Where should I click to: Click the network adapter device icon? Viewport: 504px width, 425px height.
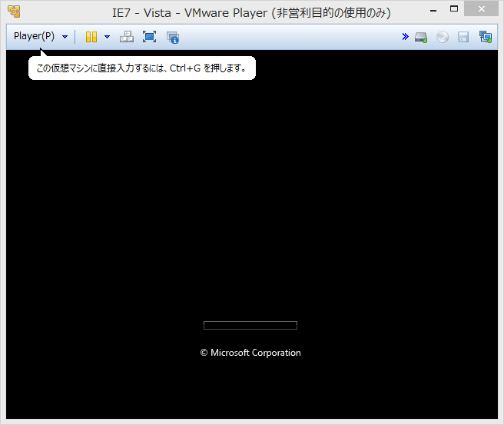click(486, 37)
